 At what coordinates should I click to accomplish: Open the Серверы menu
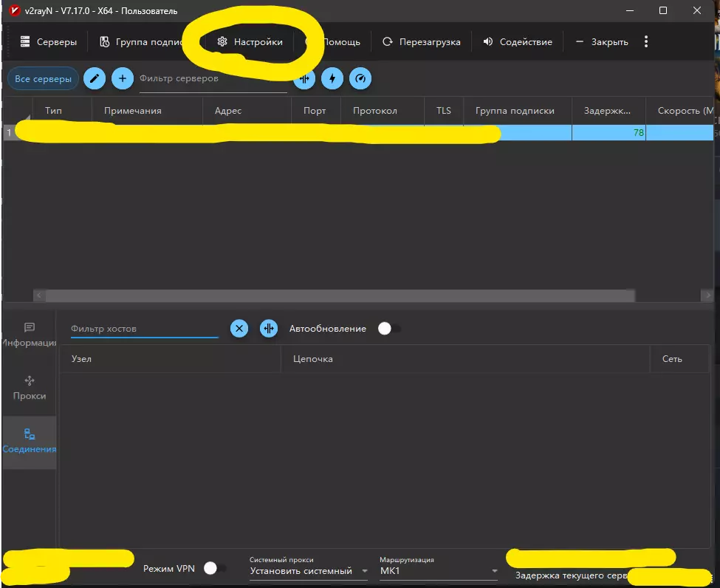pos(48,42)
